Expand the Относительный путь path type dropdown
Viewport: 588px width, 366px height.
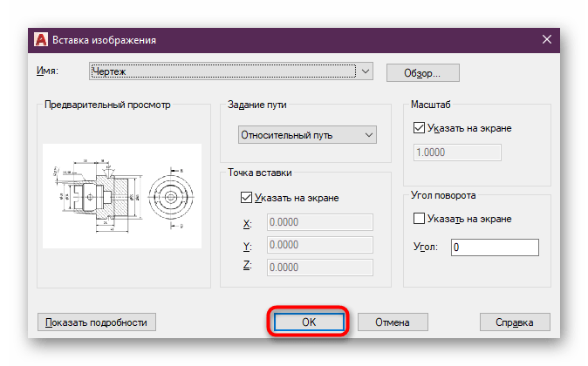tap(307, 135)
